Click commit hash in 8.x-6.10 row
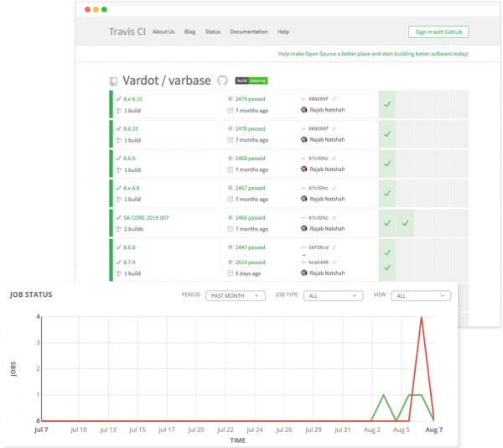Image resolution: width=503 pixels, height=448 pixels. tap(319, 99)
